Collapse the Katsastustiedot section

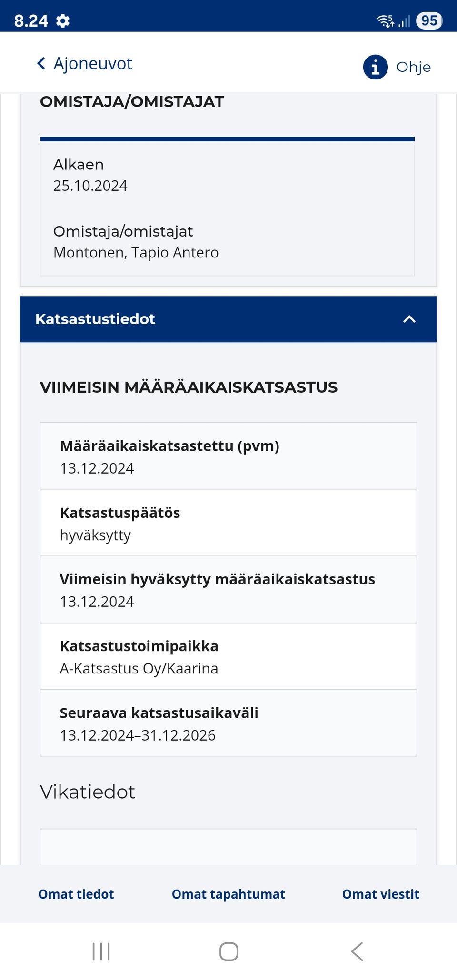coord(408,319)
